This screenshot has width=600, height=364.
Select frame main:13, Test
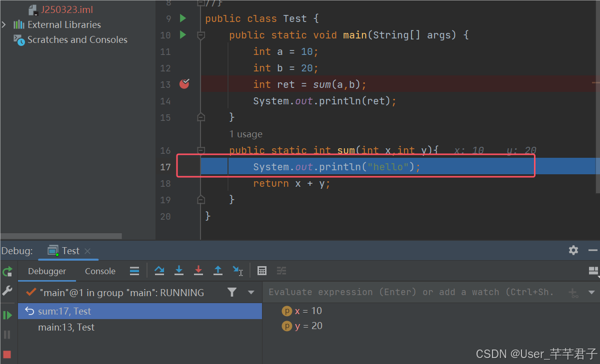click(140, 327)
